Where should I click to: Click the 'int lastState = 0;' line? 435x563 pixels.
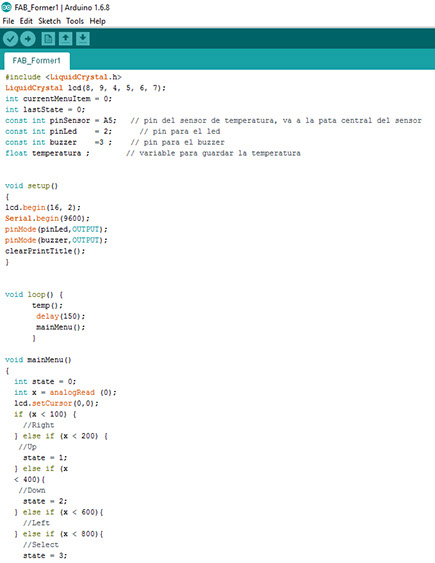45,110
